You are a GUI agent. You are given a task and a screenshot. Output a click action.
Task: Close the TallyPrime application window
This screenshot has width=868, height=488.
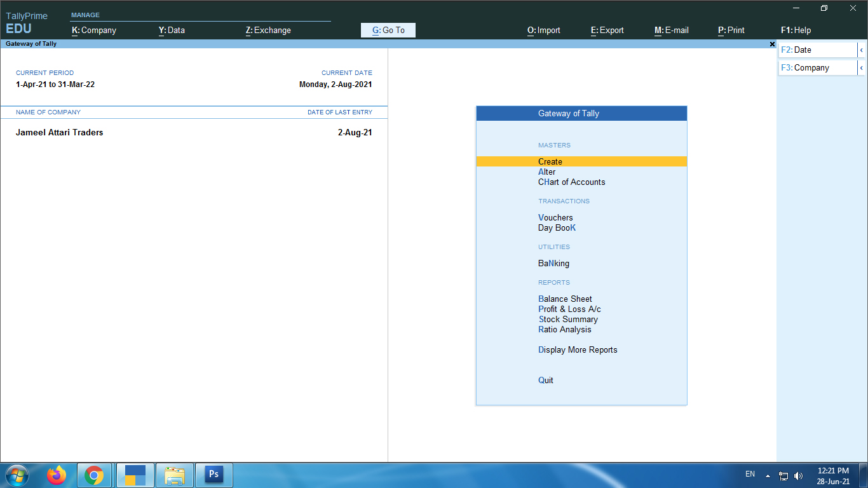[x=853, y=8]
